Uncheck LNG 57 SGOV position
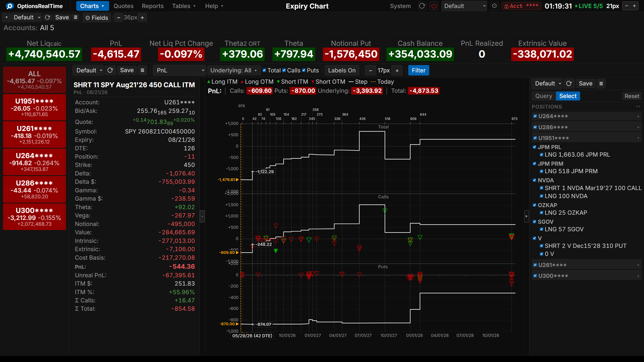The height and width of the screenshot is (362, 644). [542, 229]
